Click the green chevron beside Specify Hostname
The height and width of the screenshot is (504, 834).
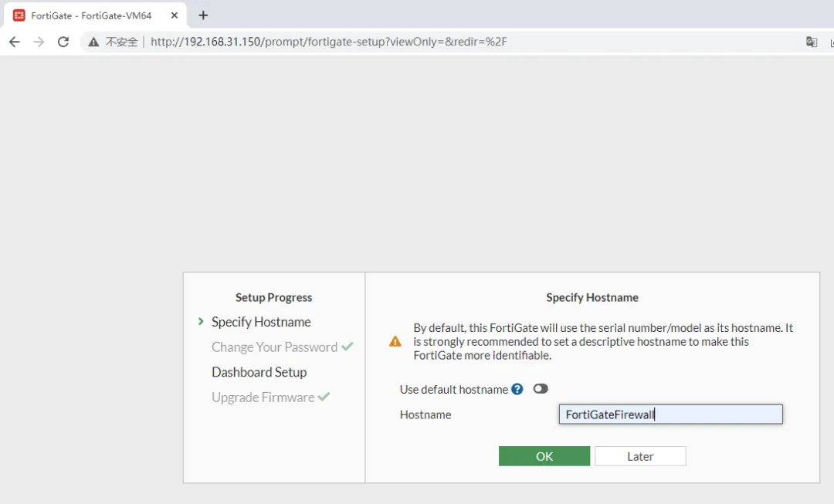[x=201, y=321]
